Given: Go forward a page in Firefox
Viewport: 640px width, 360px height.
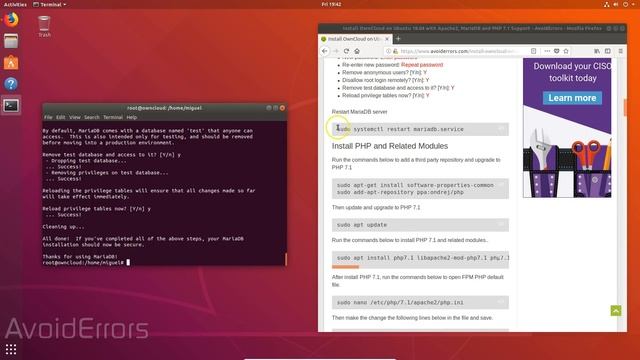Looking at the screenshot, I should coord(336,51).
